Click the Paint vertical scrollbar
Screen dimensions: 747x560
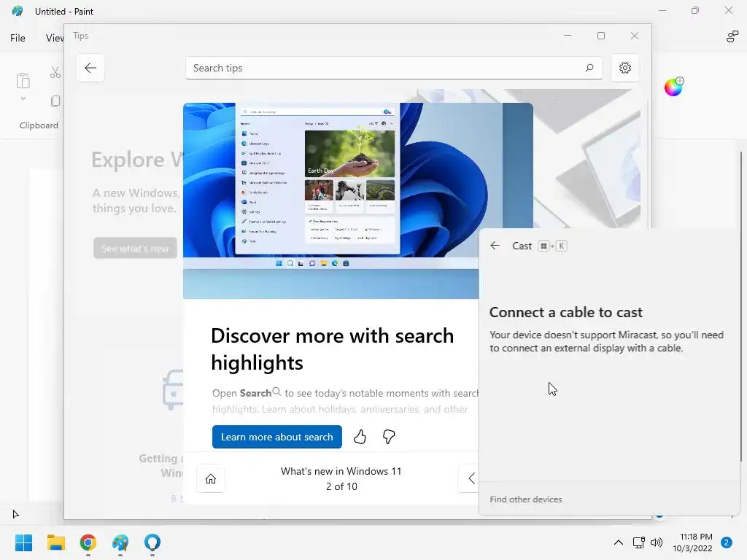[741, 306]
